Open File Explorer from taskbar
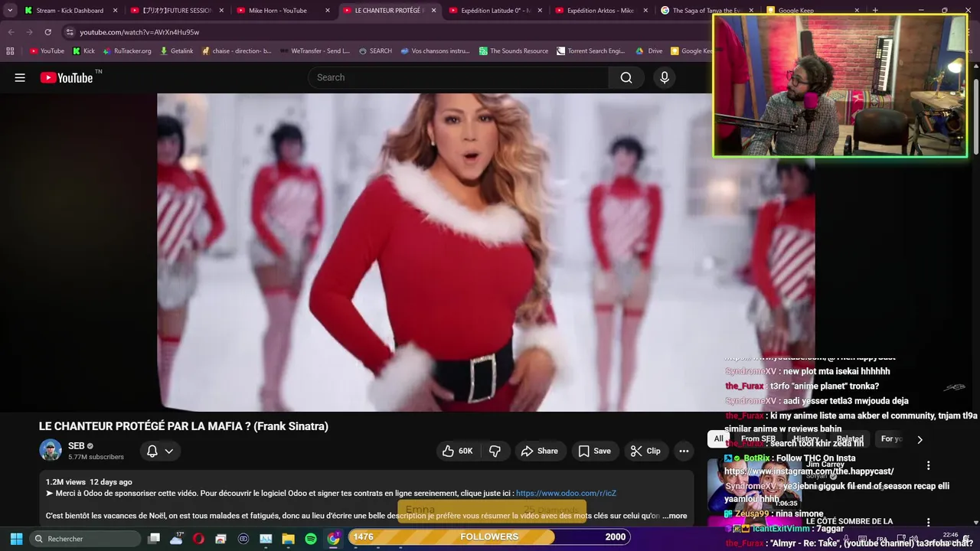Screen dimensions: 980x551 point(289,539)
